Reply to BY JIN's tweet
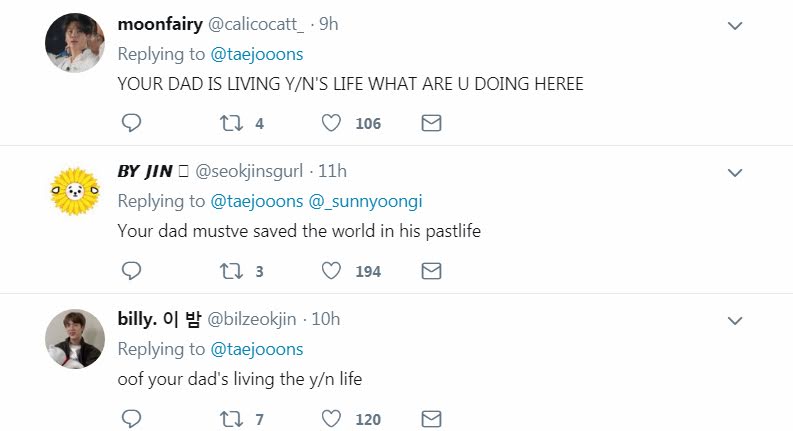This screenshot has width=793, height=431. (131, 271)
